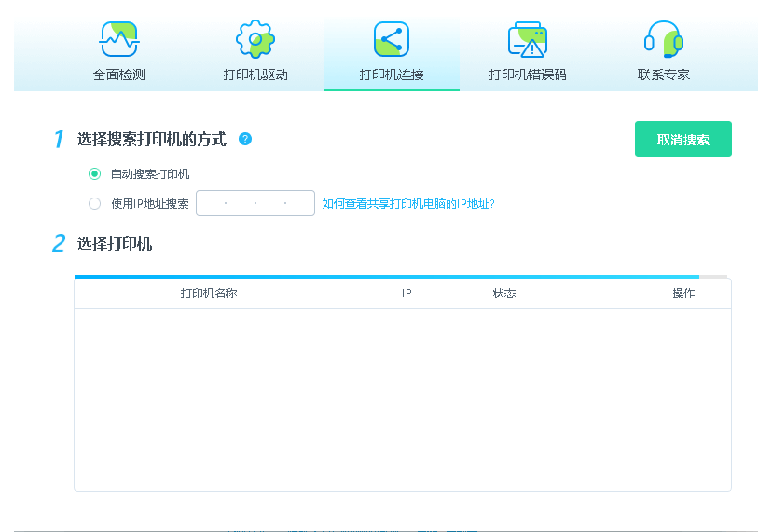Click the 联系专家 headset icon
Image resolution: width=758 pixels, height=532 pixels.
[x=663, y=39]
